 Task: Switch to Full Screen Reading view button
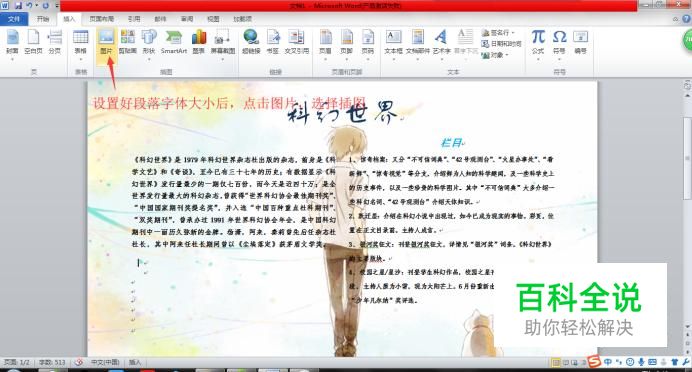point(565,363)
